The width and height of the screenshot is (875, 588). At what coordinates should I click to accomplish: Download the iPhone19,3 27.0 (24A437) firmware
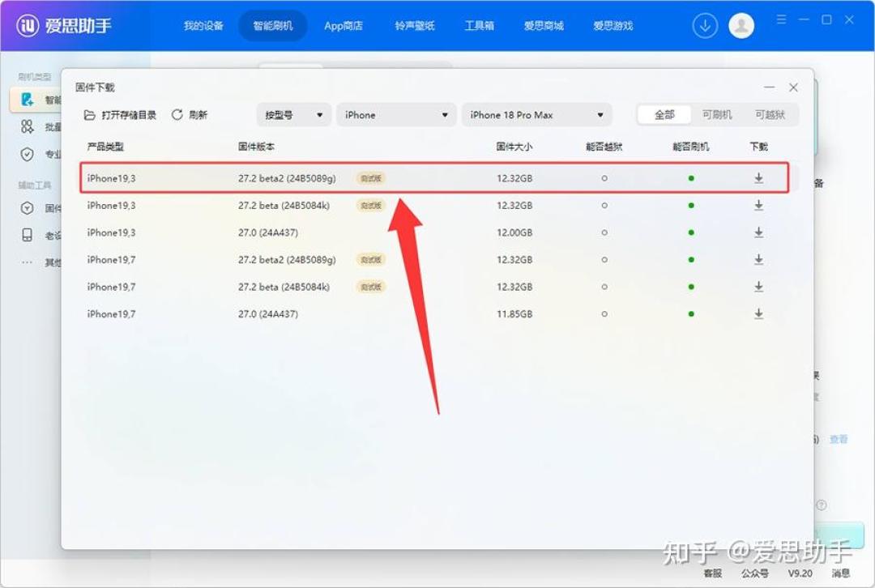[758, 232]
